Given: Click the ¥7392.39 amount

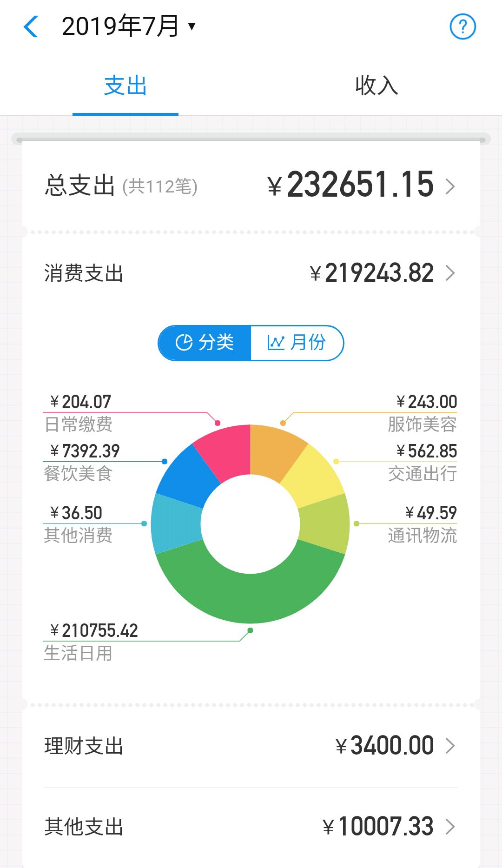Looking at the screenshot, I should [x=85, y=451].
